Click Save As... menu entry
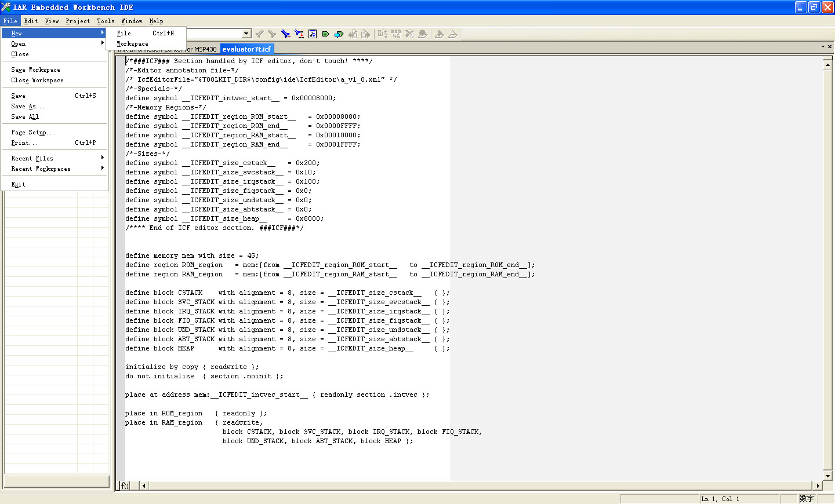835x504 pixels. (x=55, y=107)
